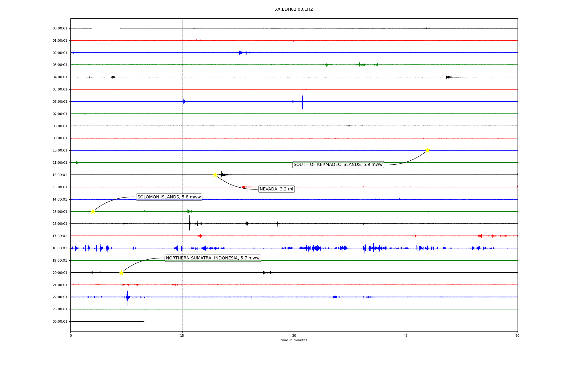Click the NEVADA, 3.2 ml annotation box
Screen dimensions: 588x368
[276, 189]
